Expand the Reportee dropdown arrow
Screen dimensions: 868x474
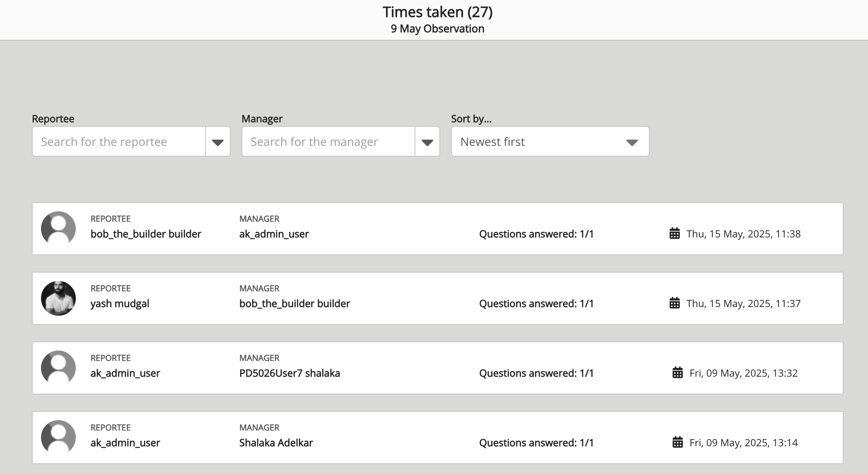(x=218, y=142)
